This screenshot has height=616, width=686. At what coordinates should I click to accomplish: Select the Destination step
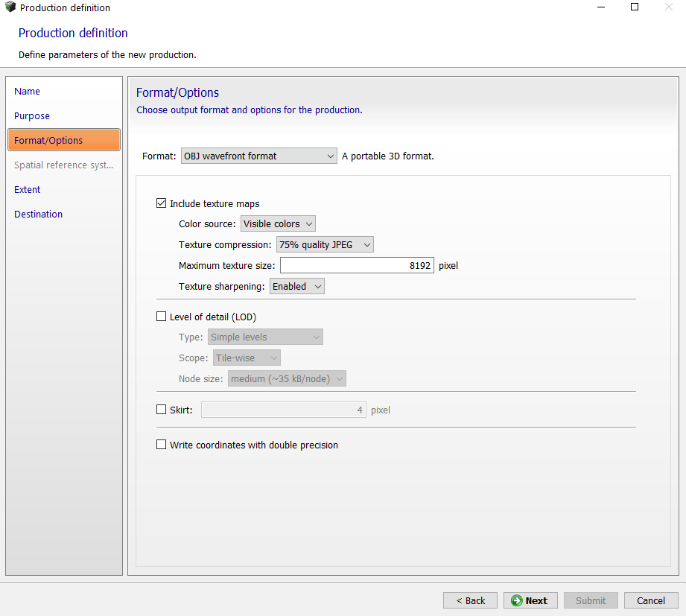39,215
